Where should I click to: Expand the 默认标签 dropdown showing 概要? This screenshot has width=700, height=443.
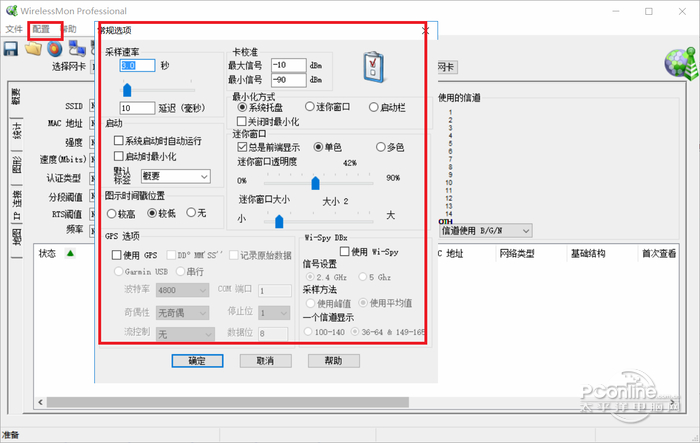(175, 176)
